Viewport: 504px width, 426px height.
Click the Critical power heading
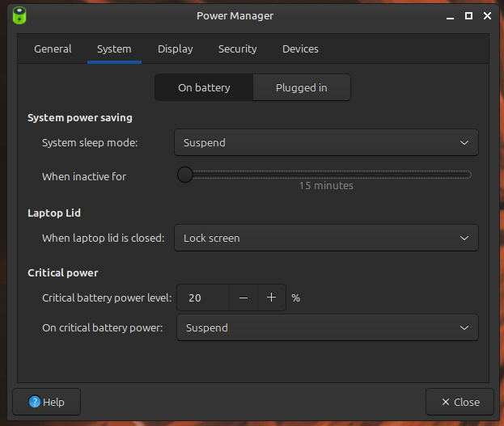[x=62, y=272]
